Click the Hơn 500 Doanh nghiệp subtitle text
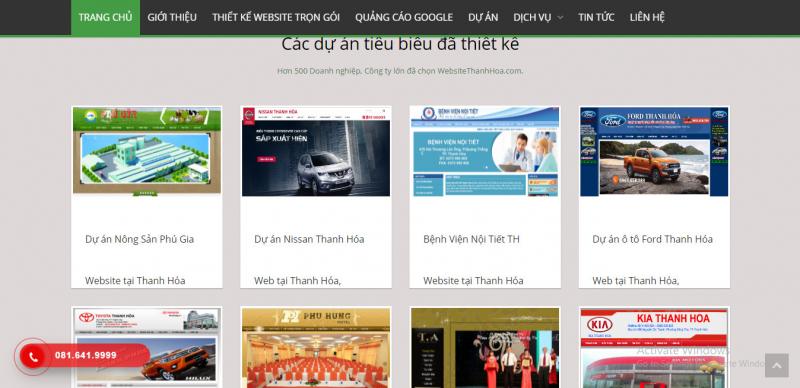The image size is (800, 388). (400, 70)
